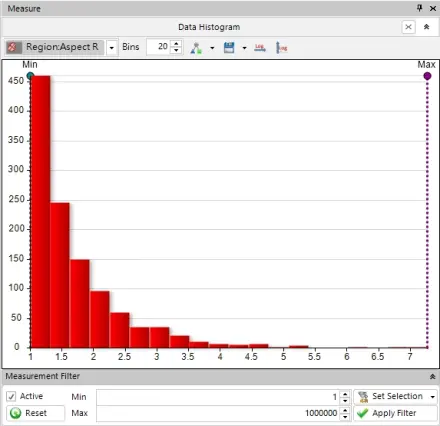Click the blue floppy save icon
Image resolution: width=440 pixels, height=426 pixels.
click(229, 48)
